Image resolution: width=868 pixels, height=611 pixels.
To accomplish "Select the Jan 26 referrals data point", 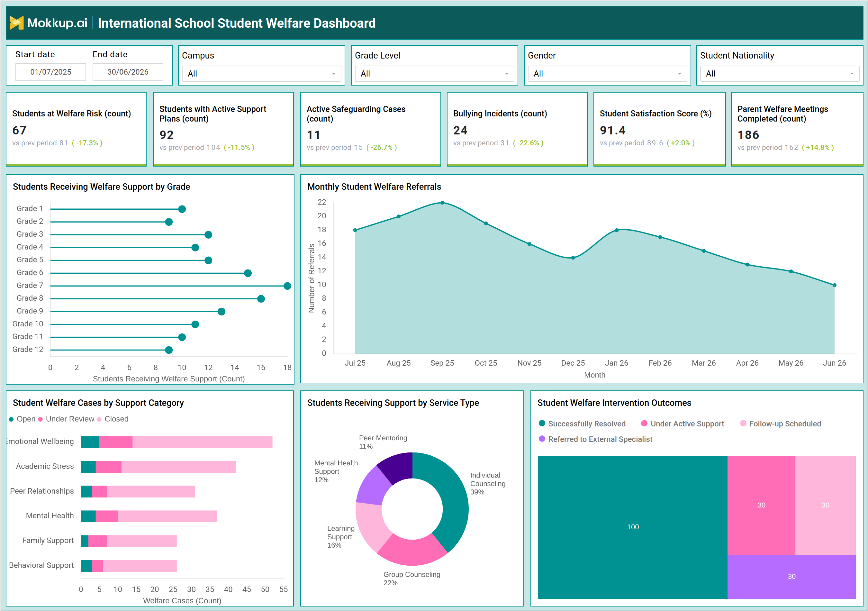I will (617, 230).
